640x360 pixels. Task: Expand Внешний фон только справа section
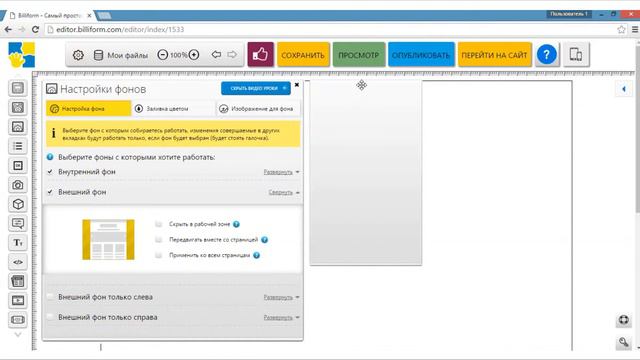(x=281, y=317)
